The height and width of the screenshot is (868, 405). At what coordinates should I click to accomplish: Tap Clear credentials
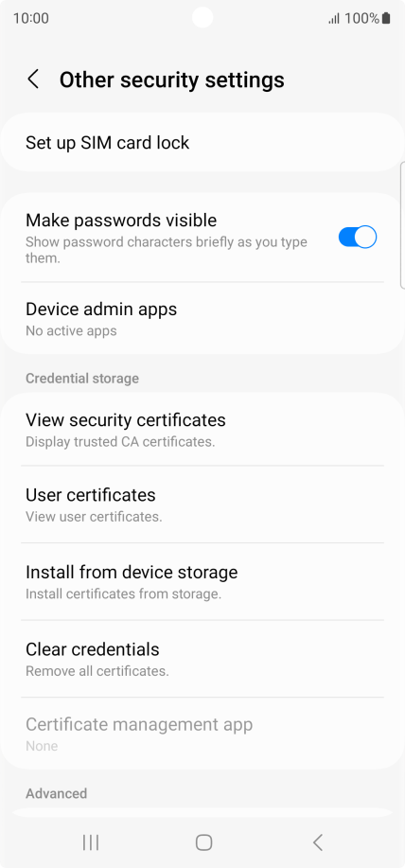pyautogui.click(x=202, y=659)
